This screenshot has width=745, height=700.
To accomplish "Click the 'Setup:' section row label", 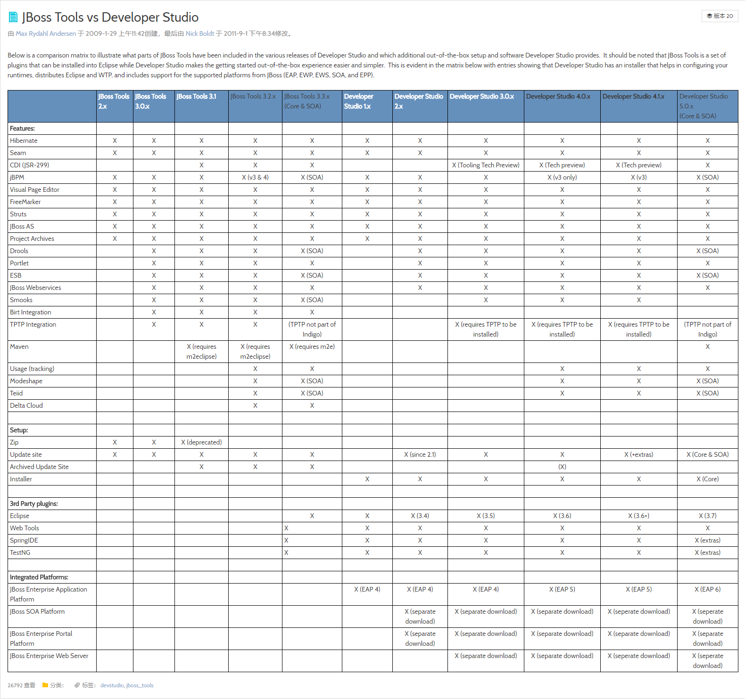I will click(19, 430).
